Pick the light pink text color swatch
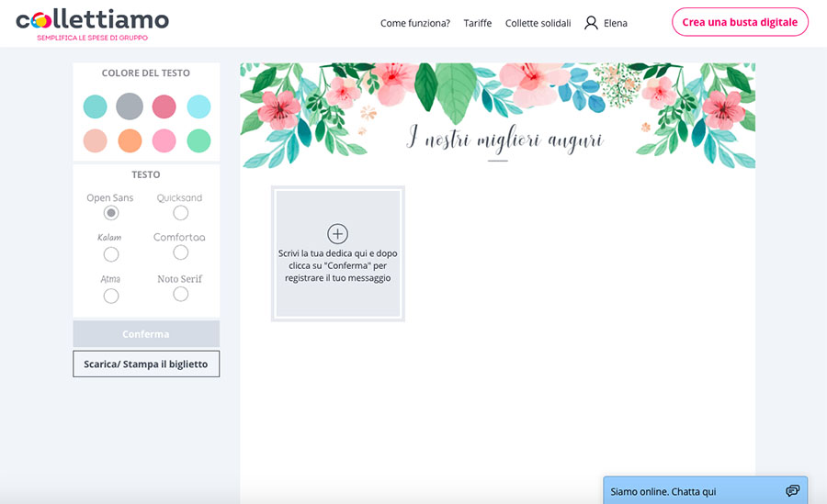 click(x=164, y=140)
